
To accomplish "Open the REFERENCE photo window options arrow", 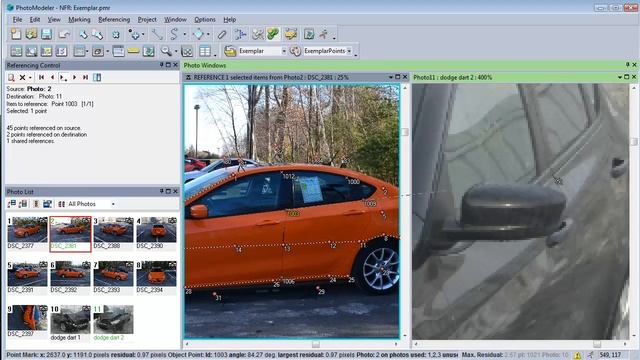I will [x=391, y=77].
